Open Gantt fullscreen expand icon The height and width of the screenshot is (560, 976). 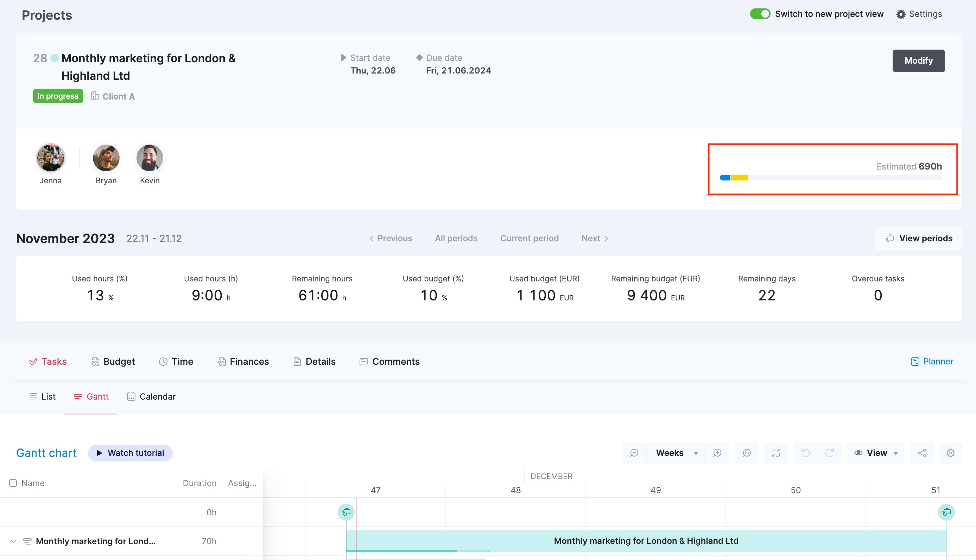coord(776,453)
